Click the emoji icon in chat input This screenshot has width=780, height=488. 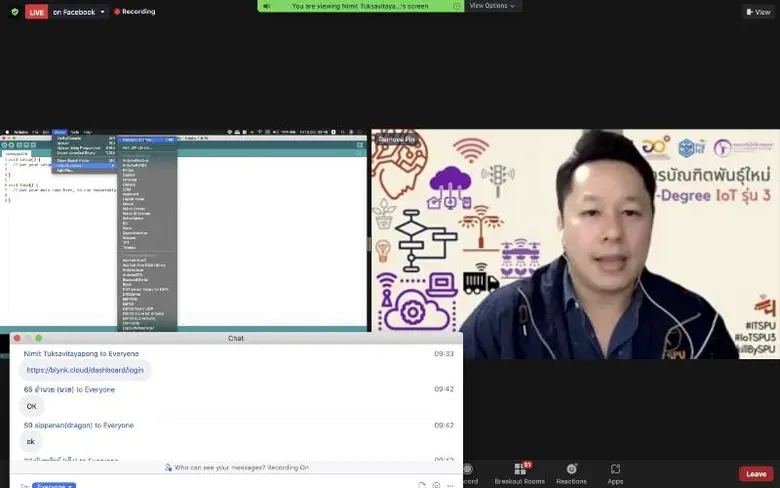[x=436, y=485]
